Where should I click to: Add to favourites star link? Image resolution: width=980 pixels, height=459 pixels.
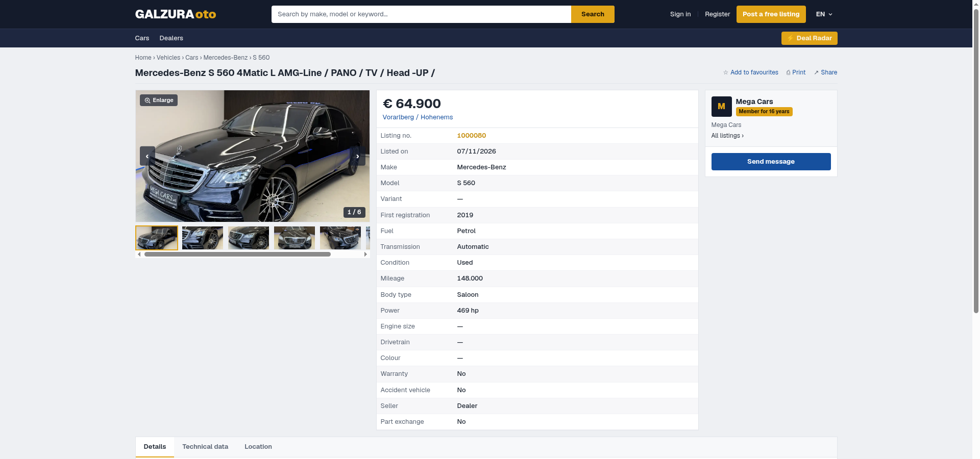(750, 72)
